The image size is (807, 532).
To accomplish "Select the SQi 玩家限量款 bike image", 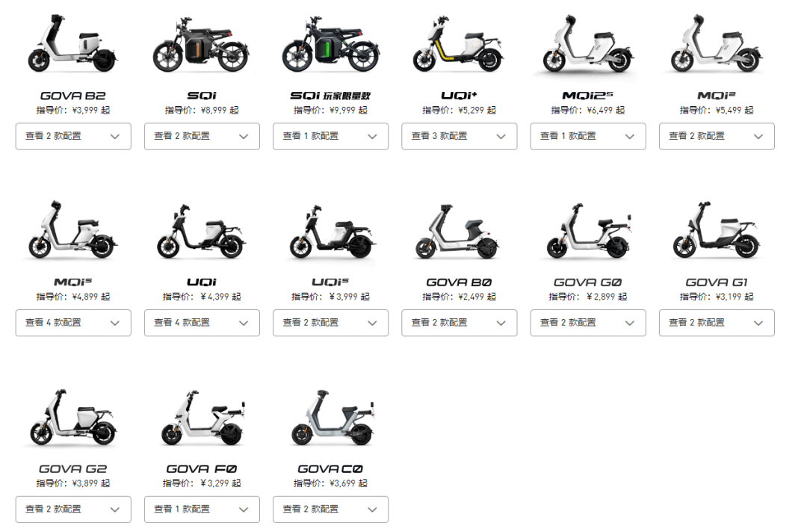I will [x=330, y=46].
